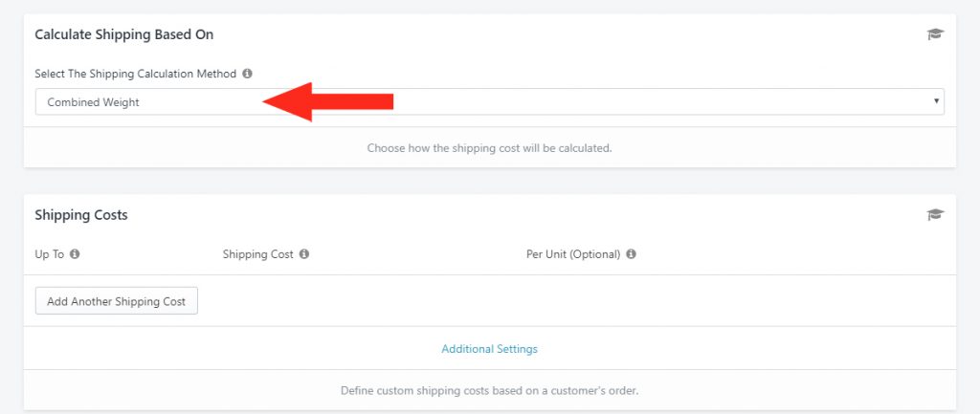The height and width of the screenshot is (414, 980).
Task: Click the 'Choose how the shipping cost' helper text
Action: click(489, 148)
